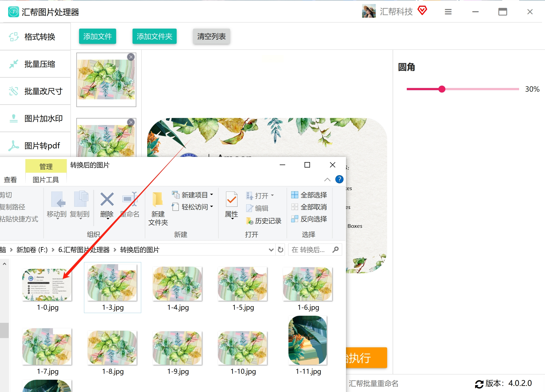Click the History (历史记录) icon
Image resolution: width=545 pixels, height=392 pixels.
pos(250,221)
